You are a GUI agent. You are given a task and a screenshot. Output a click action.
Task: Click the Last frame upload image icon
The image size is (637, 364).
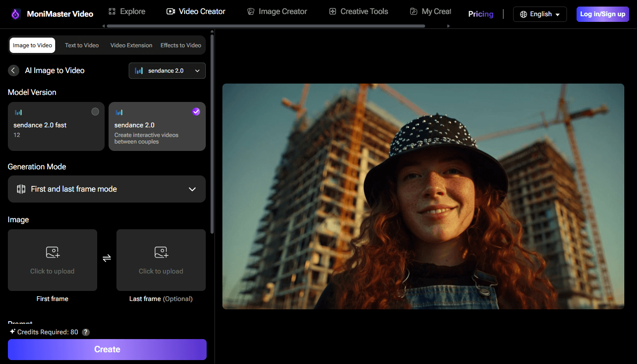point(161,252)
